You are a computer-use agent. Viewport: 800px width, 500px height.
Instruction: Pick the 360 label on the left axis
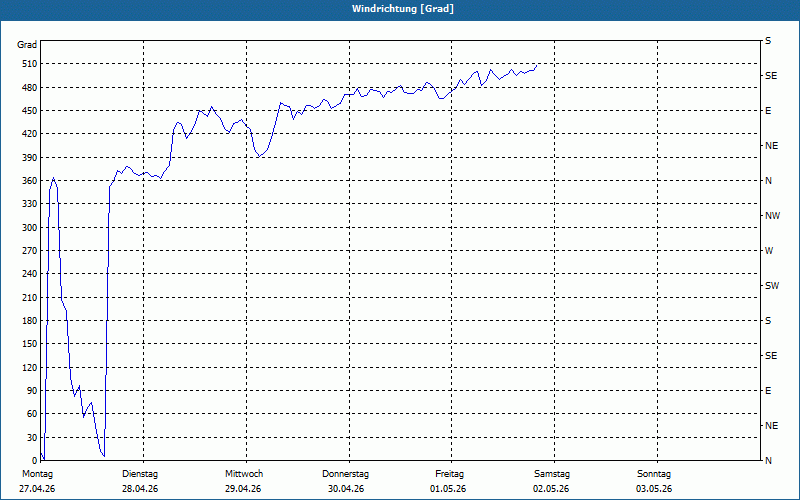[30, 181]
